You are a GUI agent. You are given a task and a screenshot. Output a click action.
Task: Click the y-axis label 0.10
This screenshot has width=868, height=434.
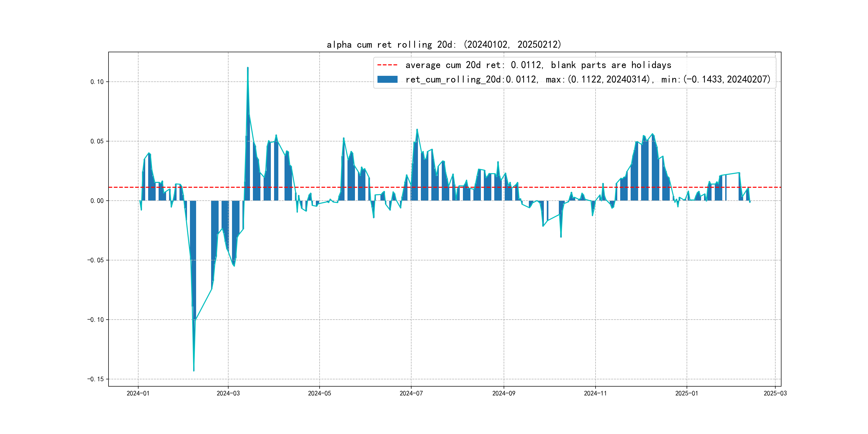coord(97,82)
